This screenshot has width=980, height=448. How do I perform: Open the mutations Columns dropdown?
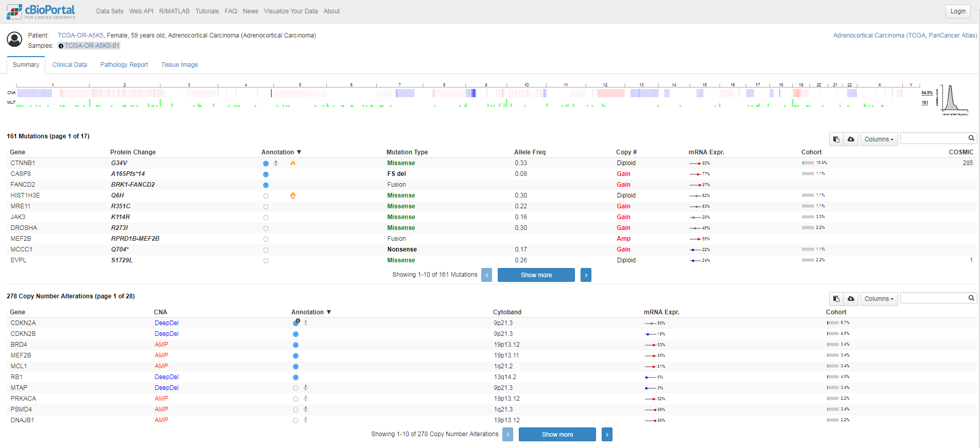coord(879,139)
